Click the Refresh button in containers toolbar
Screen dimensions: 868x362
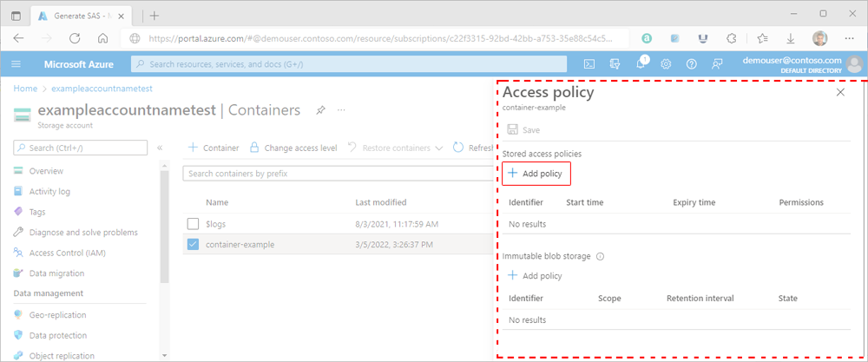tap(473, 148)
